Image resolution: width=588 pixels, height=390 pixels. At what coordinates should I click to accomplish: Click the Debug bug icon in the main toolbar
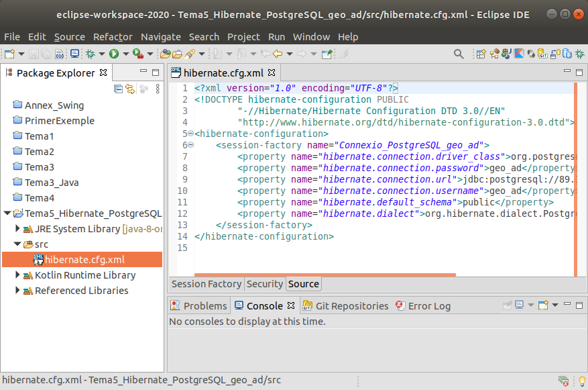click(x=90, y=54)
